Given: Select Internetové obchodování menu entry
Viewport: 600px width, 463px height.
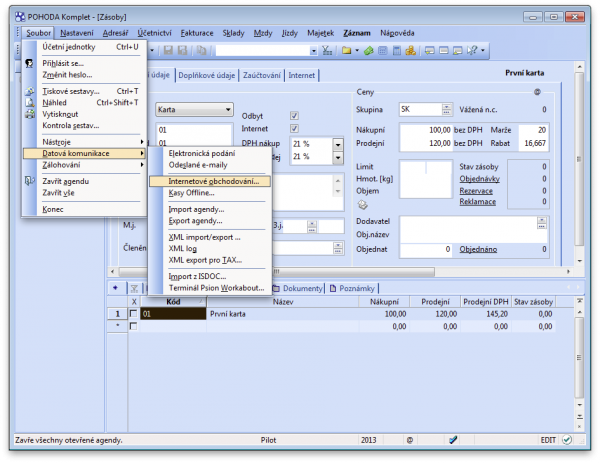Looking at the screenshot, I should (x=210, y=181).
